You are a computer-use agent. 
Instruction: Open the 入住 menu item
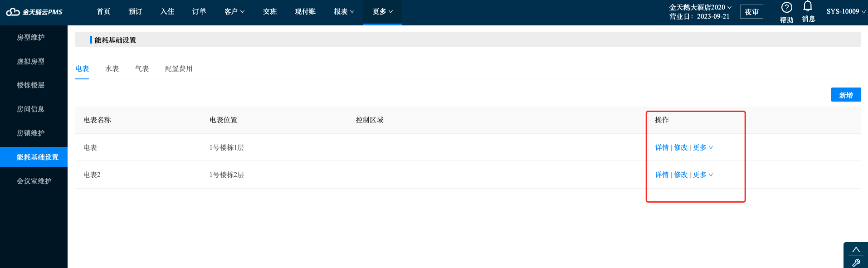[167, 12]
